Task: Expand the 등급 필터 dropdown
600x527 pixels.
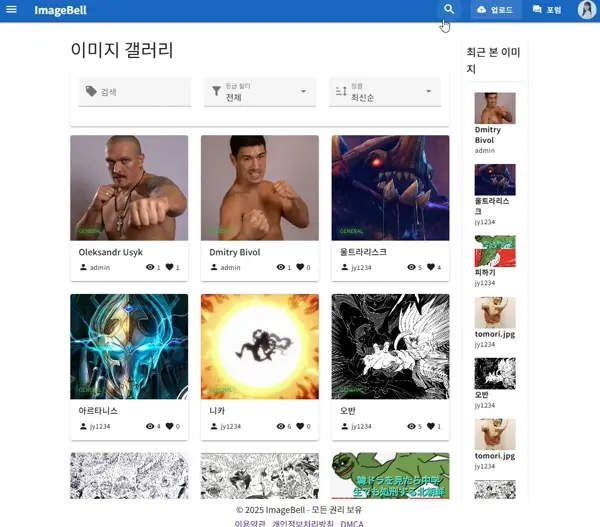Action: click(x=259, y=92)
